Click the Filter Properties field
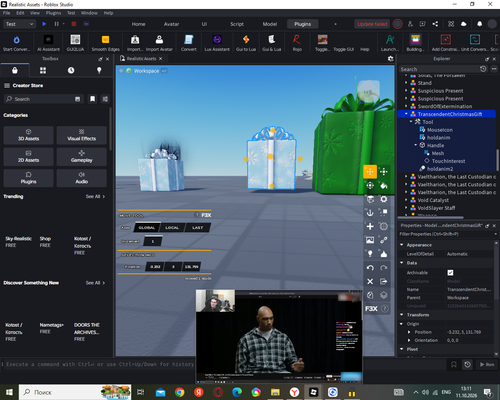 coord(447,234)
